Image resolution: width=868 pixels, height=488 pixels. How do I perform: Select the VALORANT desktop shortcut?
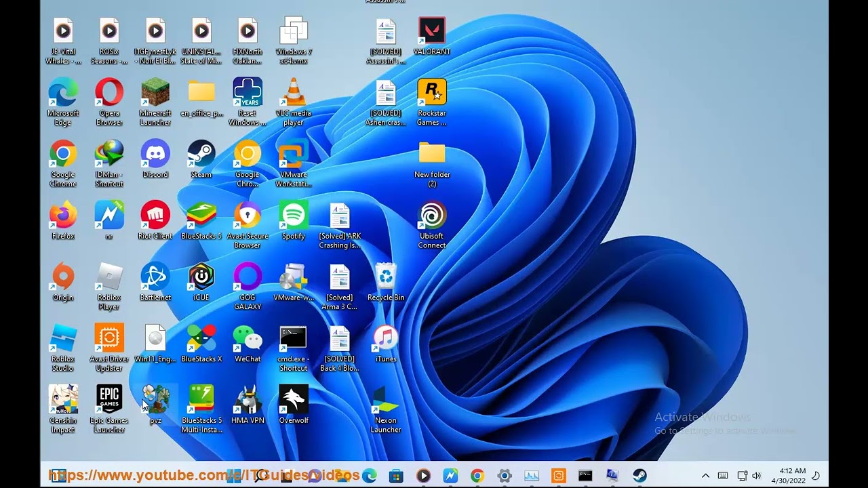[432, 37]
